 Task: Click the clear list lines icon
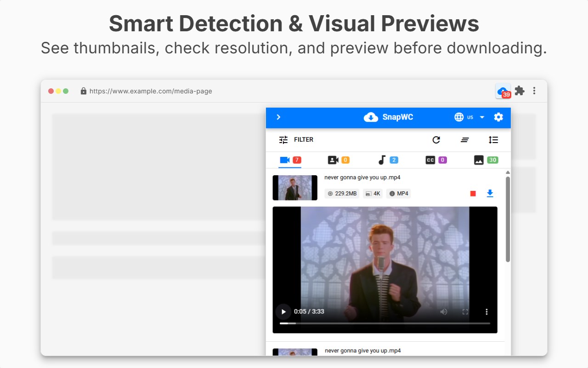coord(465,140)
